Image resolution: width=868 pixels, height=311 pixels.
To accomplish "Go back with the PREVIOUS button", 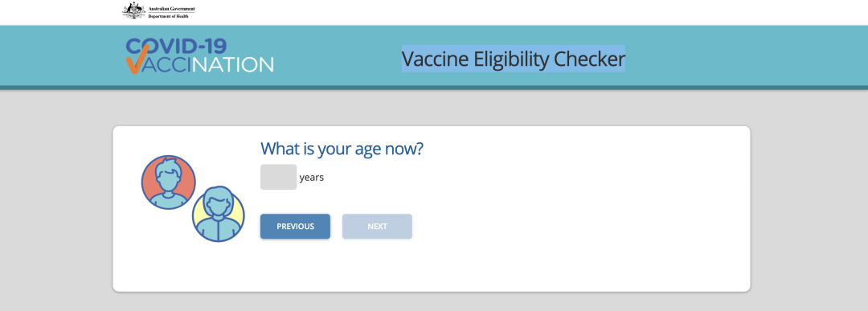I will [x=296, y=227].
